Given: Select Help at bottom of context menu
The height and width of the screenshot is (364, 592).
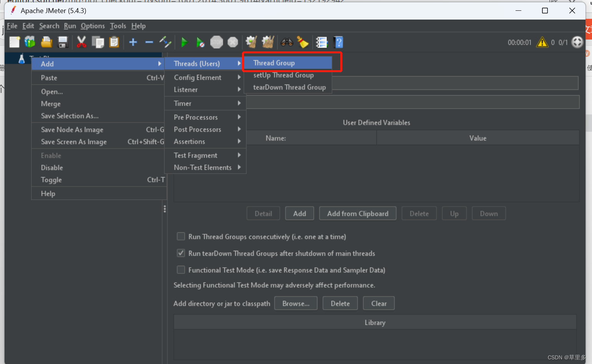Looking at the screenshot, I should 98,194.
